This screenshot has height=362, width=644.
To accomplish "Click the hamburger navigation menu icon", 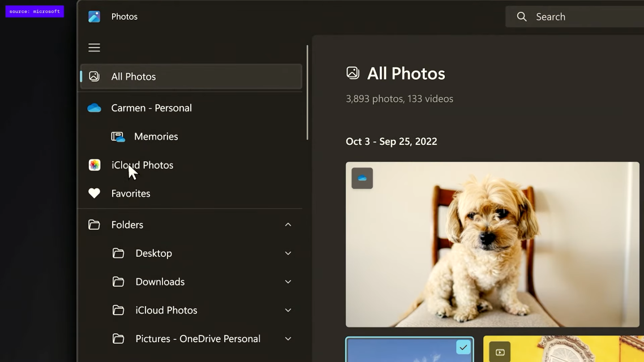I will pyautogui.click(x=95, y=48).
